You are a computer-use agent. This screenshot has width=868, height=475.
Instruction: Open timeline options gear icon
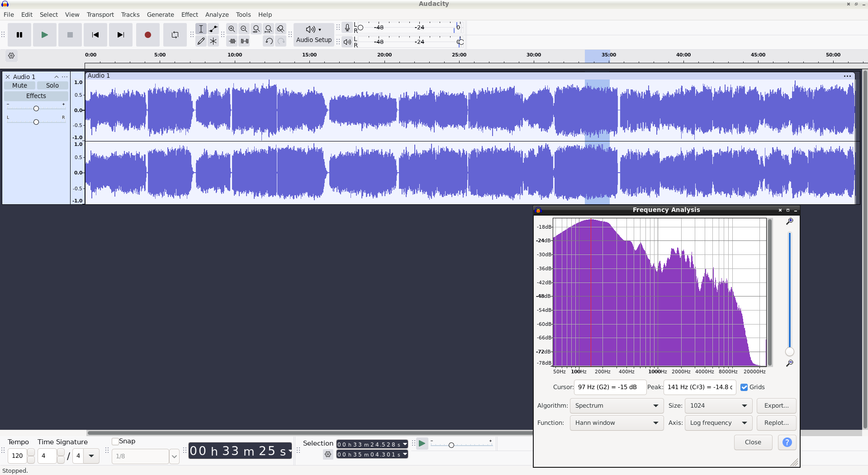point(11,56)
